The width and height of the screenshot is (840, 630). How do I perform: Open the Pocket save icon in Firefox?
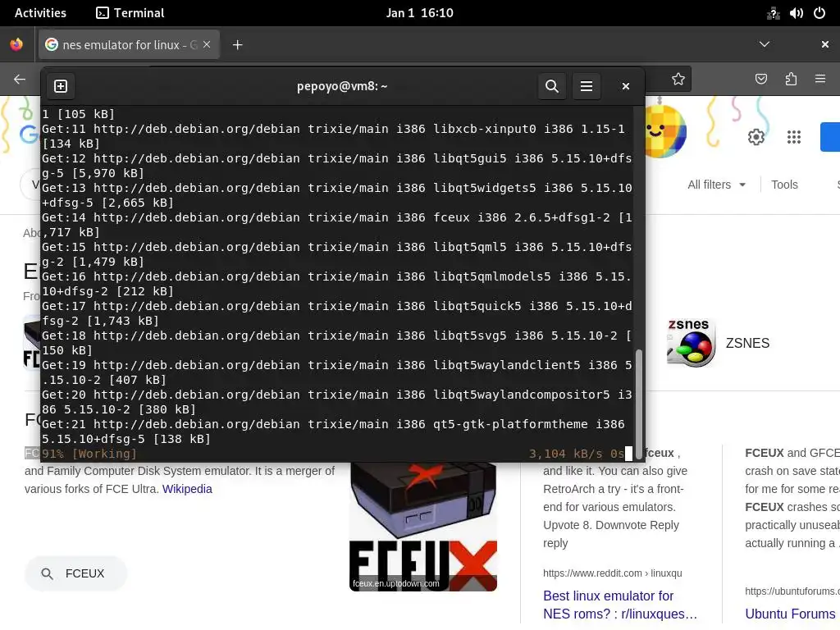click(760, 80)
